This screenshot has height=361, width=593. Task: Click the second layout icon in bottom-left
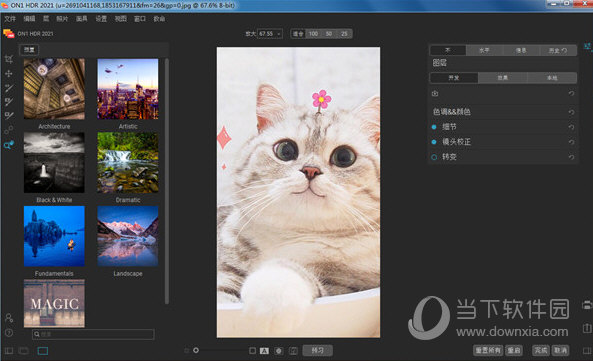pos(23,351)
